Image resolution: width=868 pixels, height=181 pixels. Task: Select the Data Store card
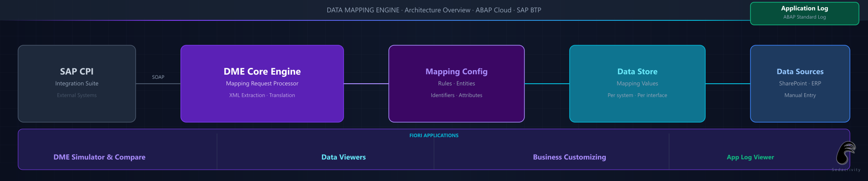[637, 84]
